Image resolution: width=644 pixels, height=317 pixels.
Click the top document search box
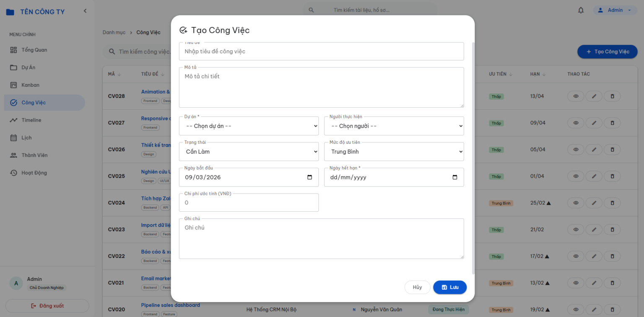(371, 10)
